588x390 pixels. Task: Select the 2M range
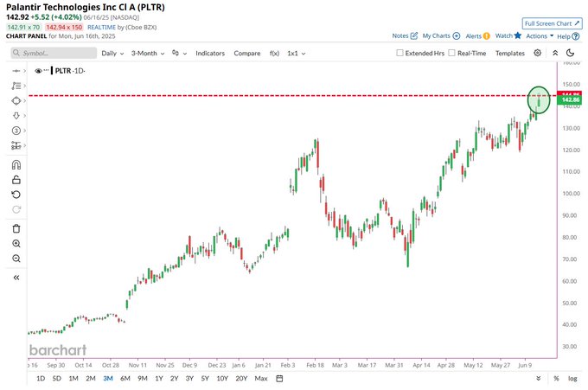[91, 379]
